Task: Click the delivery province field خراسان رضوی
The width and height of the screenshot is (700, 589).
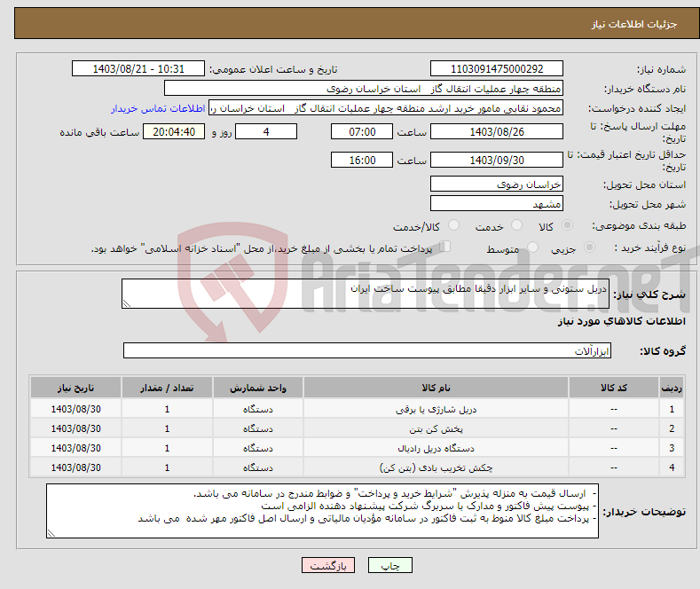Action: 497,184
